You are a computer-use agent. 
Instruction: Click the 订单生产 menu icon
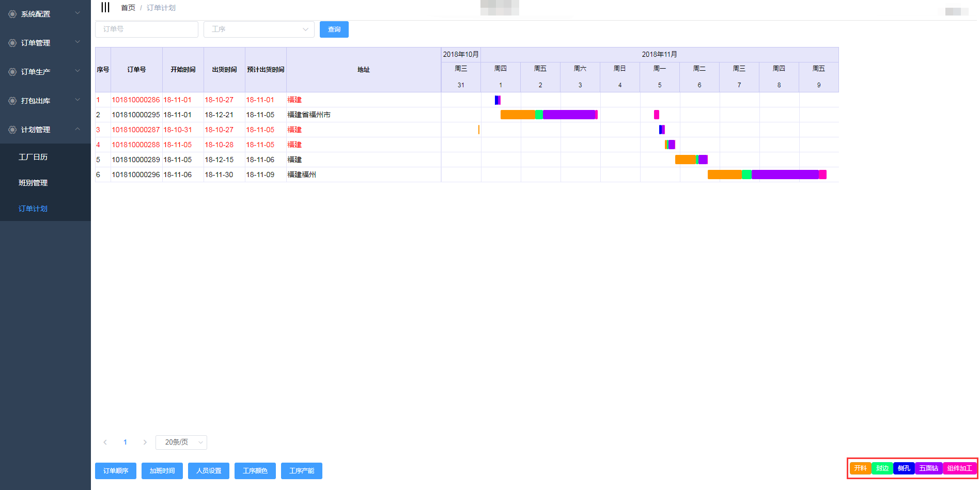click(x=12, y=72)
